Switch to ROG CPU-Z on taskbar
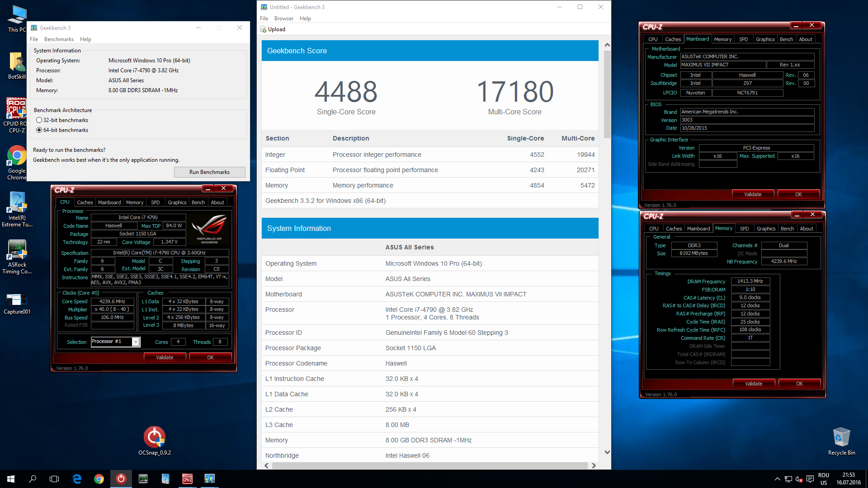Image resolution: width=868 pixels, height=488 pixels. 188,479
